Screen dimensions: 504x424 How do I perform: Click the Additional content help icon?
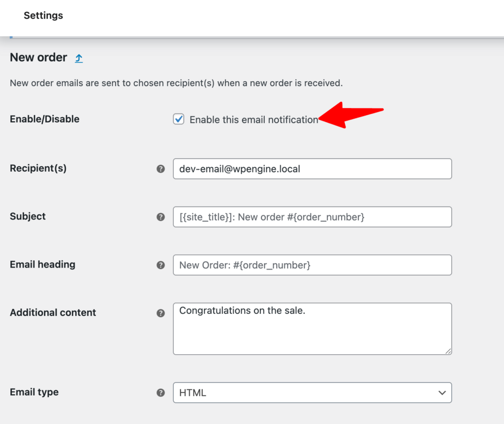160,313
